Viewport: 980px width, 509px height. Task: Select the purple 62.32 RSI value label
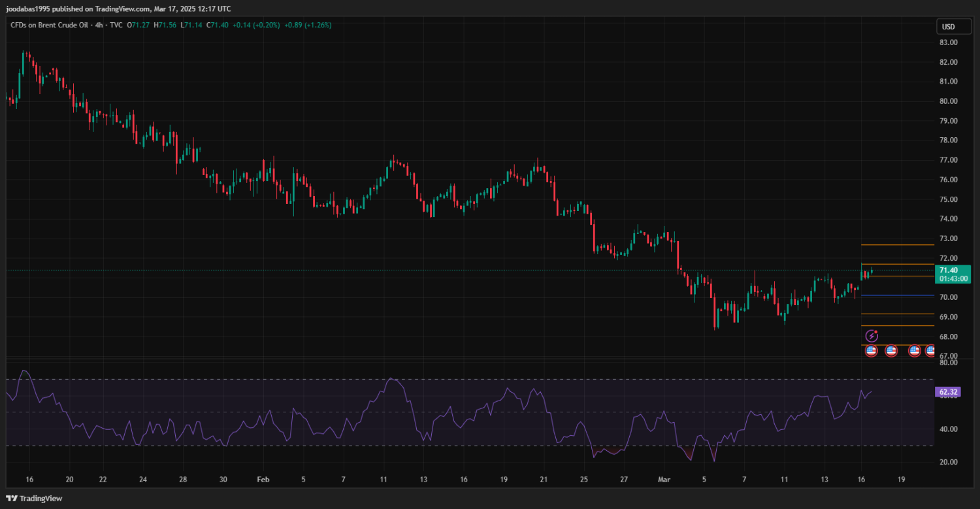(947, 392)
